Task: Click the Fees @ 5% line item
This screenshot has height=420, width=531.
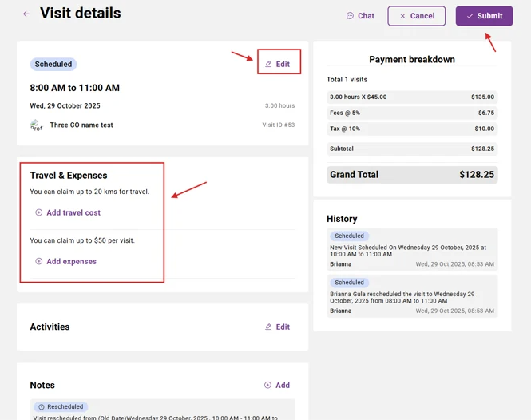Action: click(x=412, y=113)
